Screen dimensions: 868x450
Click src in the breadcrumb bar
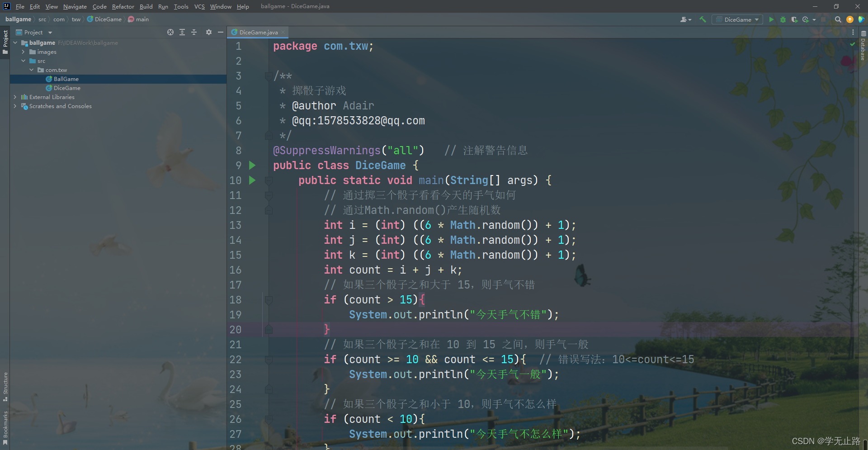42,19
